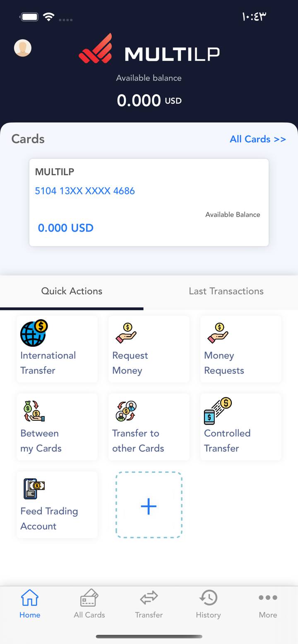298x644 pixels.
Task: Add a new quick action shortcut
Action: [x=149, y=505]
